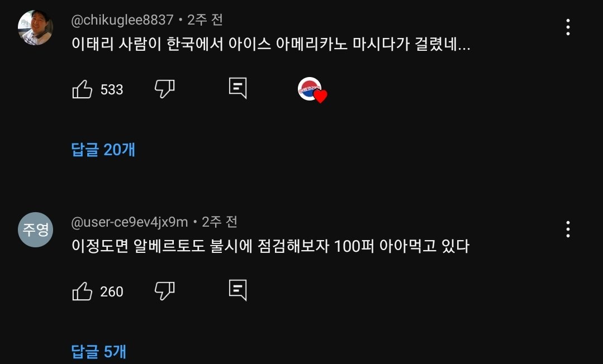Click the 주영 profile avatar

[x=35, y=229]
